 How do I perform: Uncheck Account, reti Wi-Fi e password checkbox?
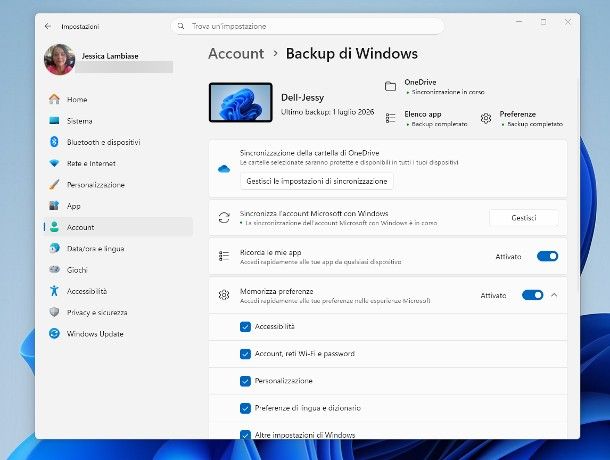245,354
